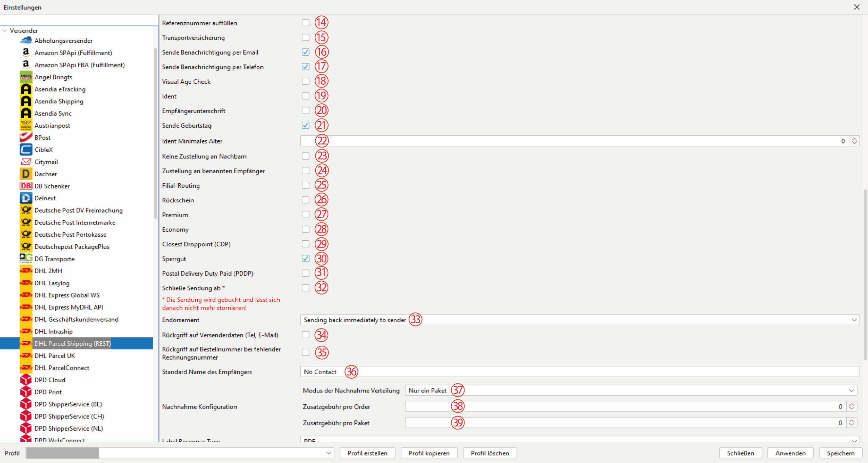Image resolution: width=868 pixels, height=463 pixels.
Task: Click the Speichern button
Action: pos(841,453)
